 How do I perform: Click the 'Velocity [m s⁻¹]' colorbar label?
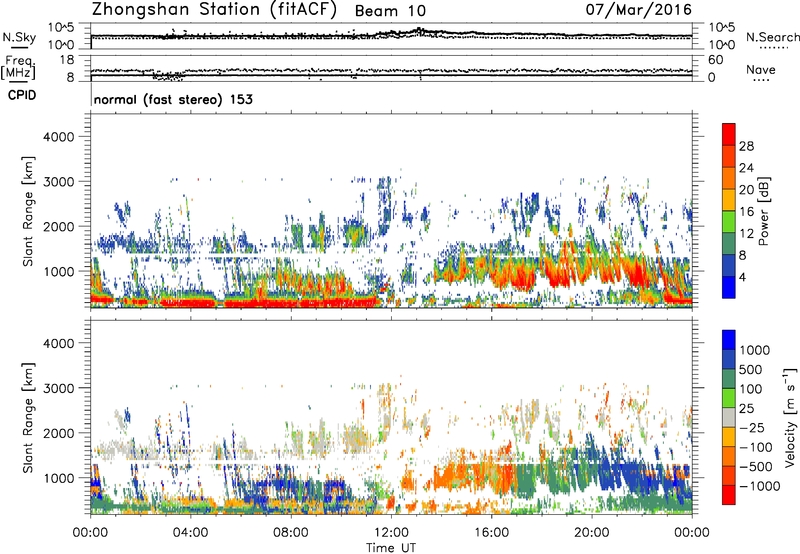click(790, 417)
